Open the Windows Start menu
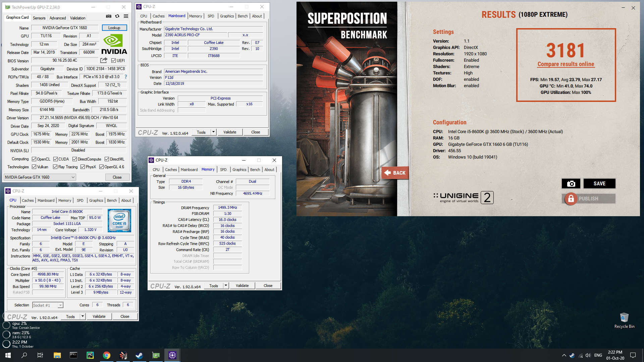This screenshot has width=644, height=362. tap(8, 355)
